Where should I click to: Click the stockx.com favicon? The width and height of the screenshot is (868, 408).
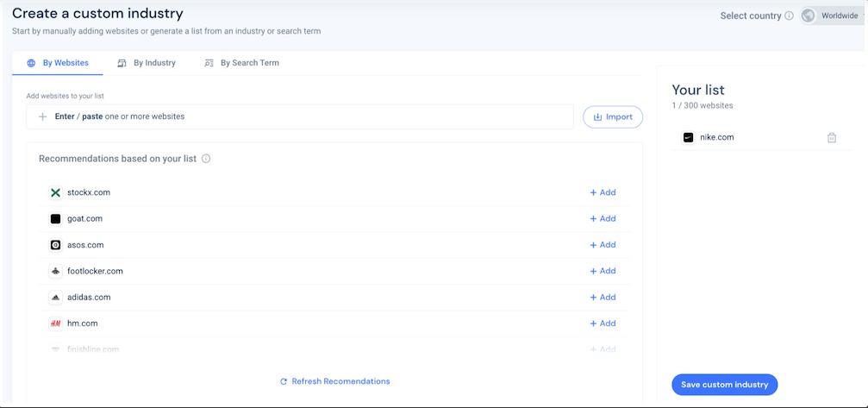coord(55,192)
